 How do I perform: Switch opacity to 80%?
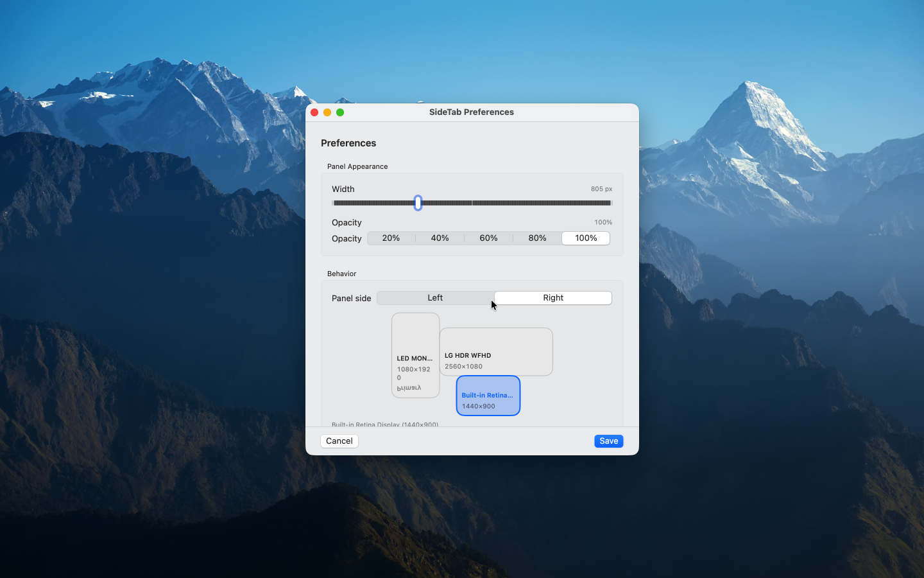pos(537,238)
